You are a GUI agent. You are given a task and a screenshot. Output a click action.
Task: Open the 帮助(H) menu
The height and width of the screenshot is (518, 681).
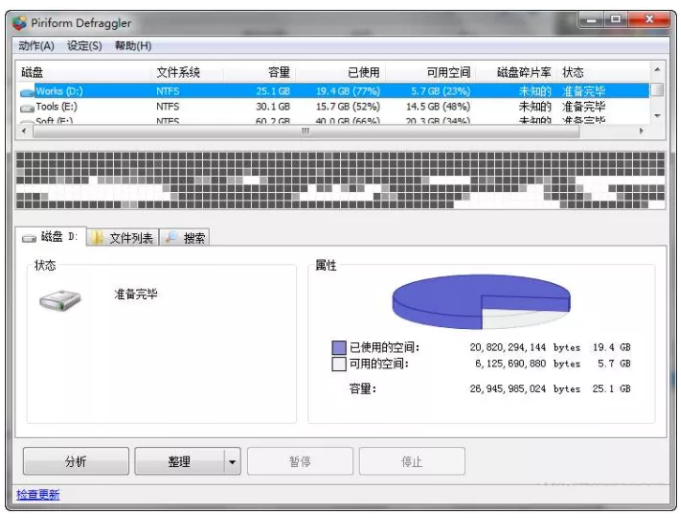[133, 46]
